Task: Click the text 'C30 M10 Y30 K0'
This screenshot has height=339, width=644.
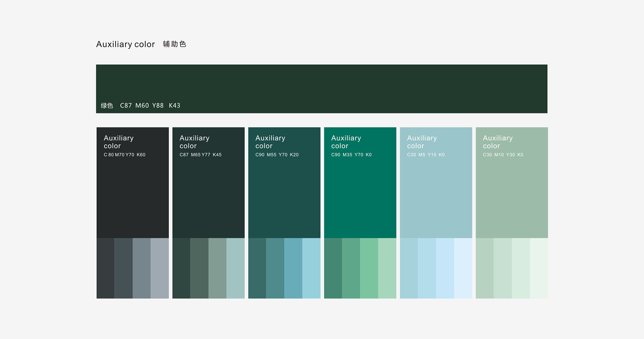Action: [503, 155]
